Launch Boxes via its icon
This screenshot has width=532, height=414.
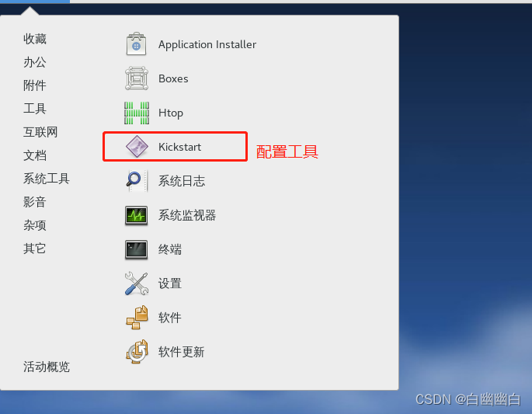(x=137, y=78)
